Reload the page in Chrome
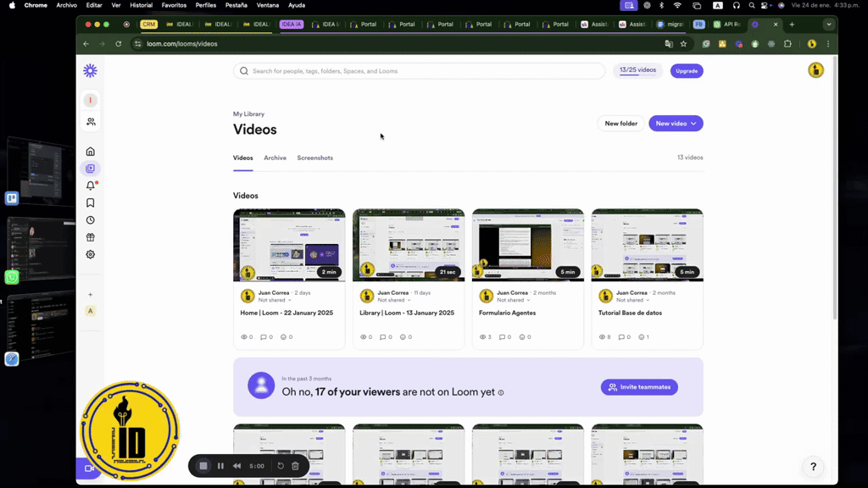The width and height of the screenshot is (868, 488). (119, 44)
